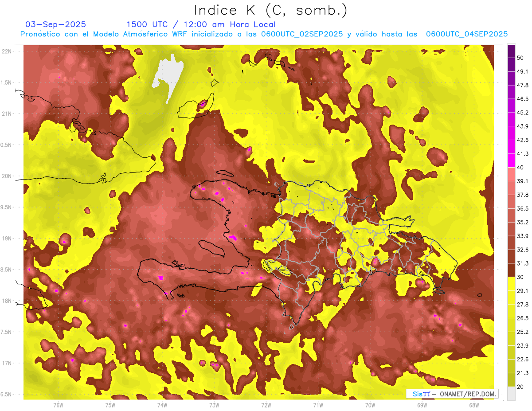Screen dimensions: 532x411
Task: Click the colorbar value 50
Action: coord(520,58)
